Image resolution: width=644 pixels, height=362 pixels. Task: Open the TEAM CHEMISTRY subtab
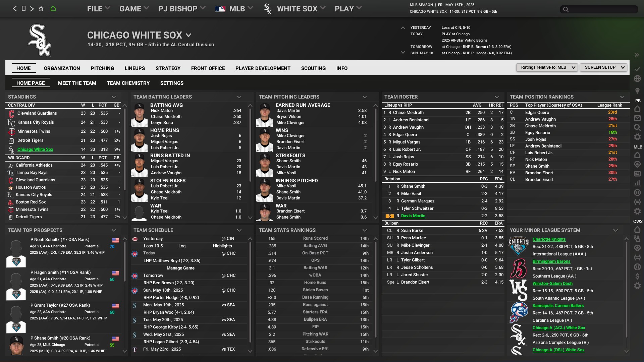tap(128, 83)
